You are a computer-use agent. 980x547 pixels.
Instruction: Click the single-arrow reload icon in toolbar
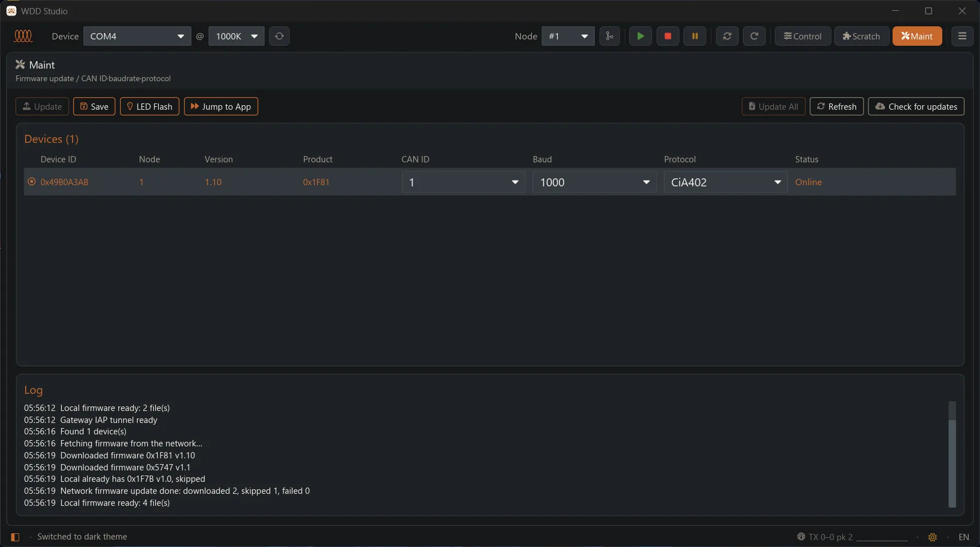point(754,36)
